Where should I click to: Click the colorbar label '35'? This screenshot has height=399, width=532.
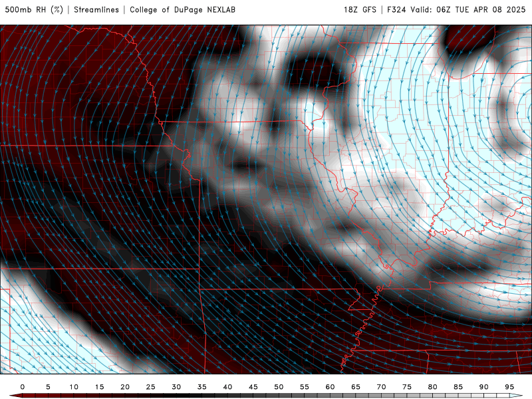(202, 387)
